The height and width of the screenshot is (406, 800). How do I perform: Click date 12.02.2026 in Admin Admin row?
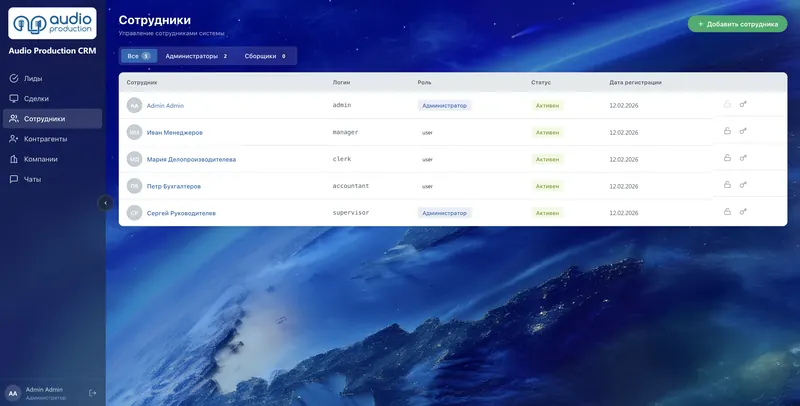[x=623, y=106]
